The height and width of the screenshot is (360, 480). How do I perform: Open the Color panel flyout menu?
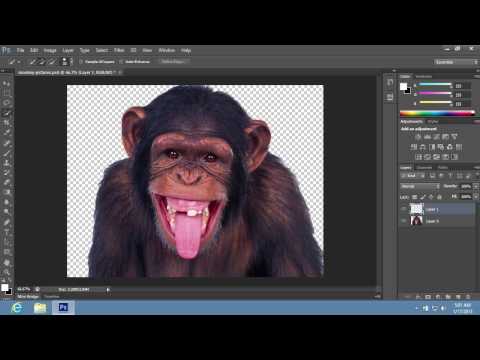pyautogui.click(x=477, y=76)
